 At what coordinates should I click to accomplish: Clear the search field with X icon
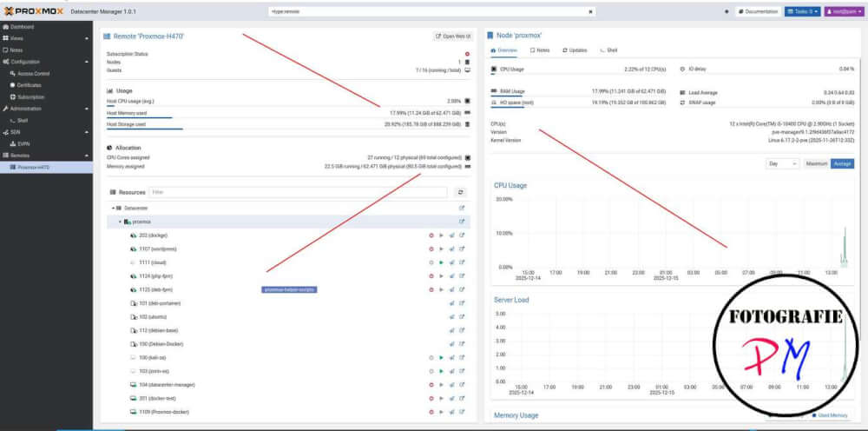(x=590, y=11)
